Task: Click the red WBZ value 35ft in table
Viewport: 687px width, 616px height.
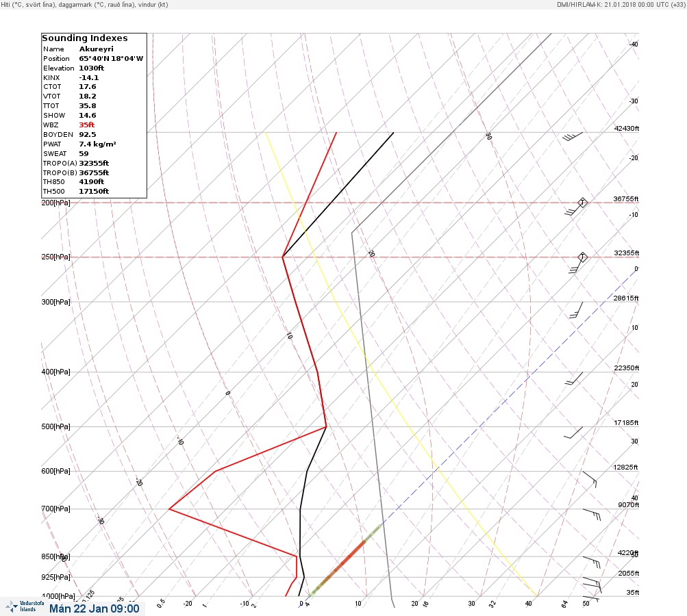Action: click(87, 125)
